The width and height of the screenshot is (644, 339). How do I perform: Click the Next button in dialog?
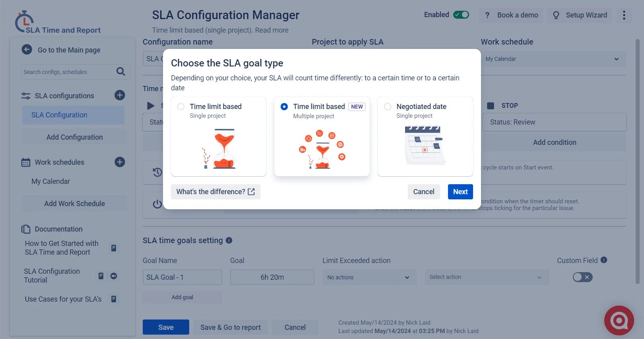pyautogui.click(x=460, y=192)
